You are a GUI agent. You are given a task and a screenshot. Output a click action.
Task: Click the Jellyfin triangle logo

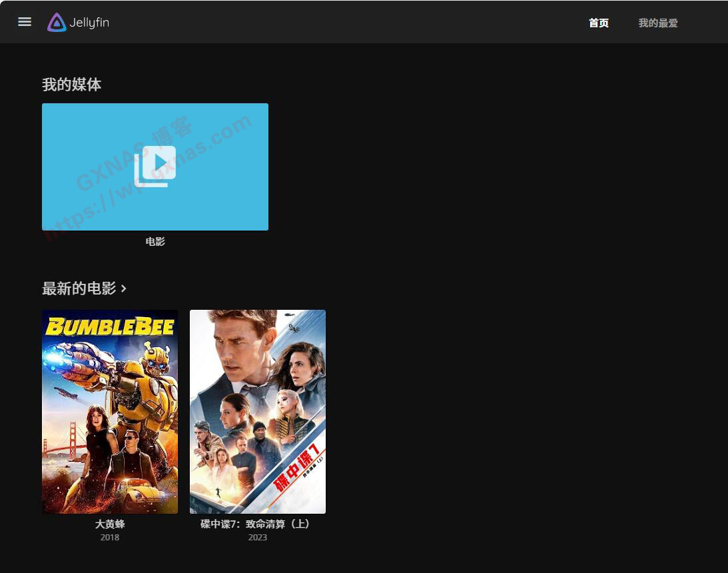(57, 23)
